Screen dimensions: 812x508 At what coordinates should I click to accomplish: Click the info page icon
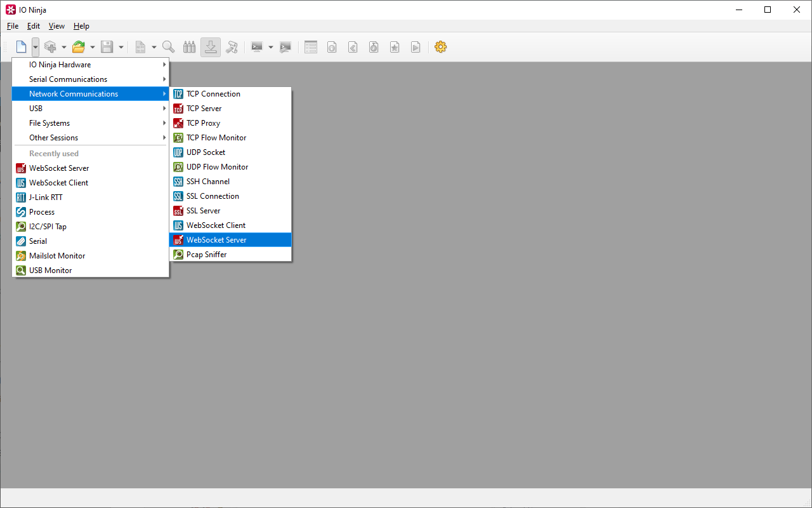click(332, 47)
